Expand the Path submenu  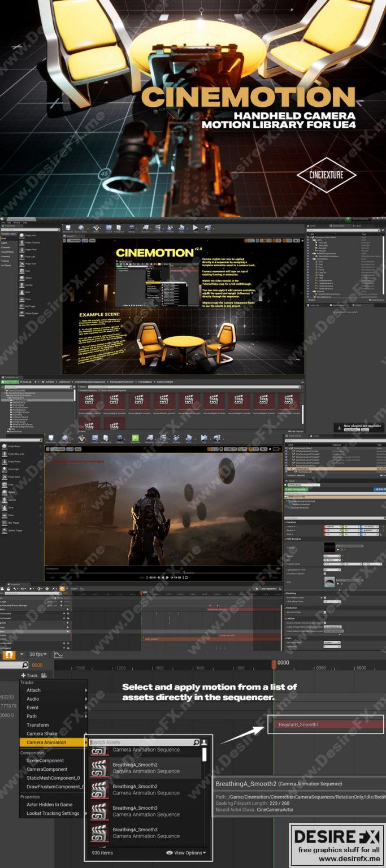[54, 716]
